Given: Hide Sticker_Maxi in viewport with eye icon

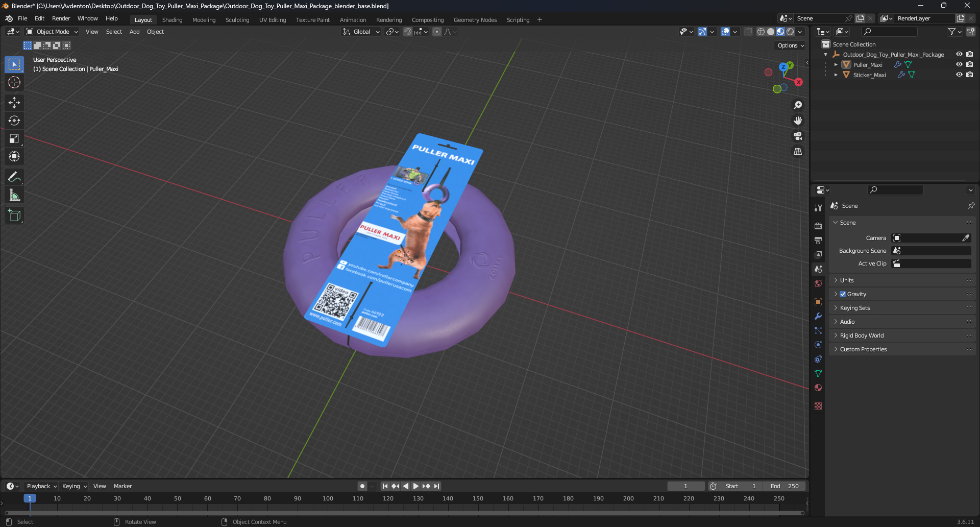Looking at the screenshot, I should [959, 75].
